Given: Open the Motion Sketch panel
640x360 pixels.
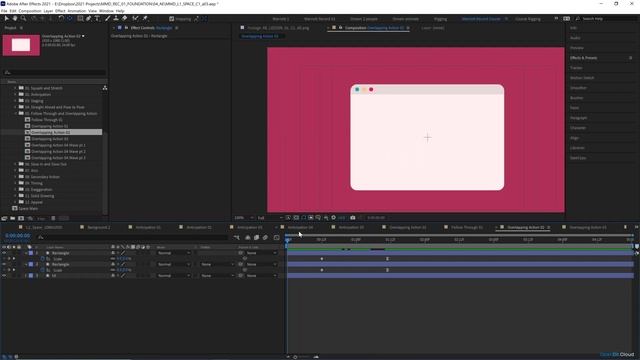Looking at the screenshot, I should [582, 78].
